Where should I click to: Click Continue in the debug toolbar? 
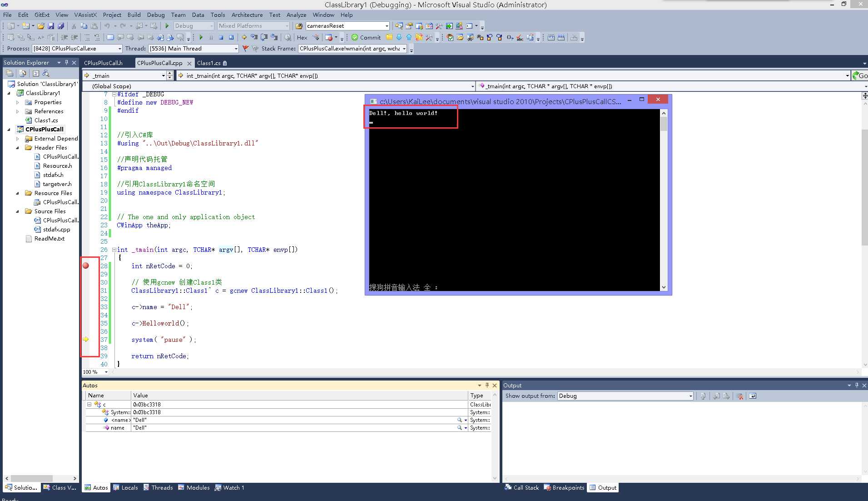(x=201, y=37)
